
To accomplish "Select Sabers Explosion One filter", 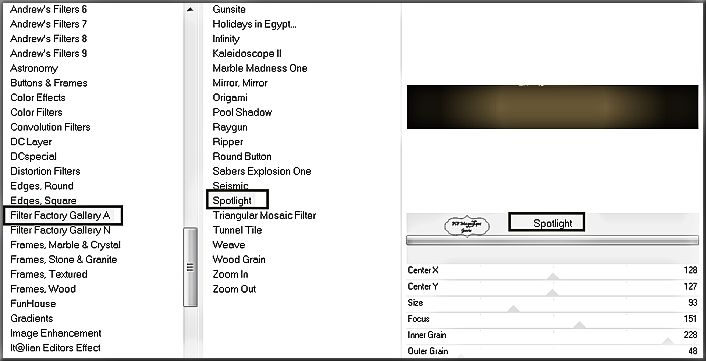I will [262, 171].
